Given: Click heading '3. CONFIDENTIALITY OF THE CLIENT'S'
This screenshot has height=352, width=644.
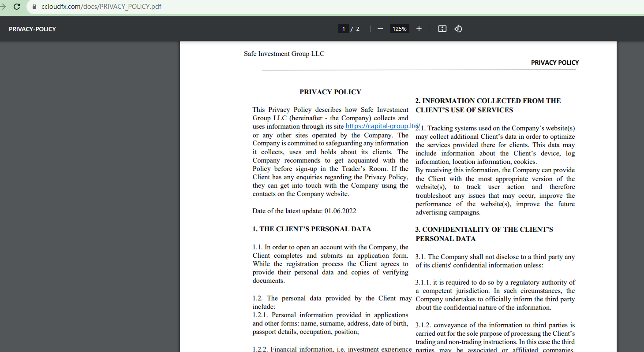Looking at the screenshot, I should point(484,230).
